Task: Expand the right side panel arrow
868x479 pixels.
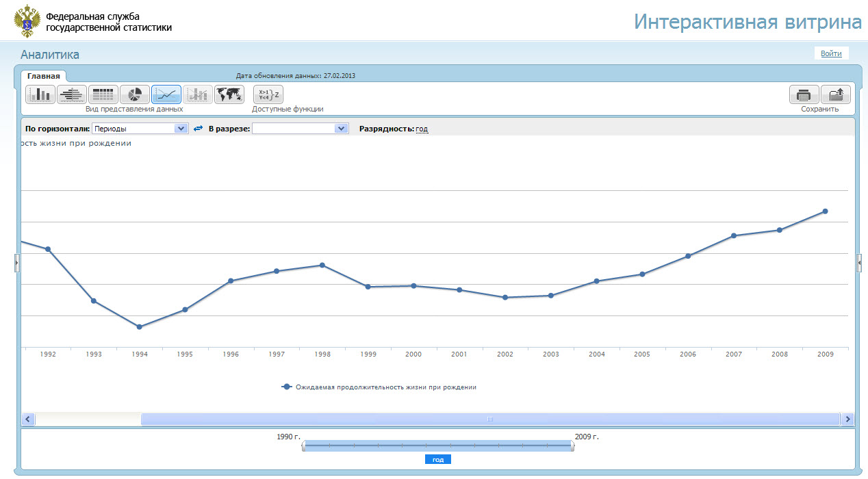Action: [859, 263]
